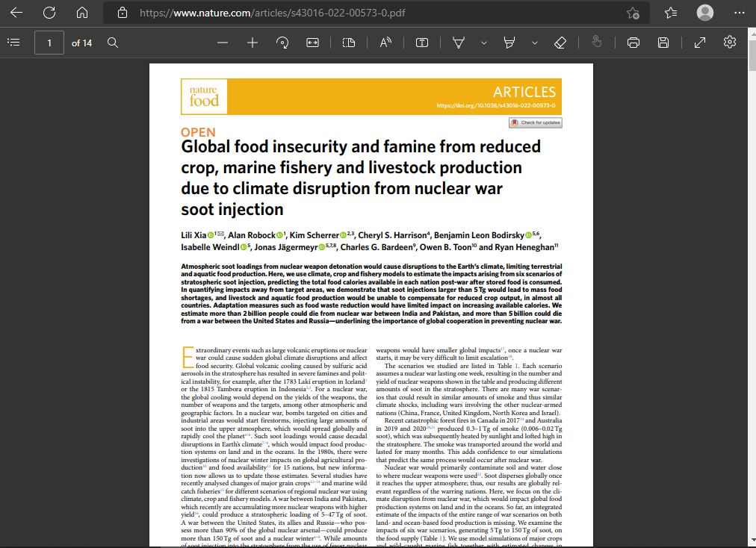Expand Draw tool color options

[484, 43]
